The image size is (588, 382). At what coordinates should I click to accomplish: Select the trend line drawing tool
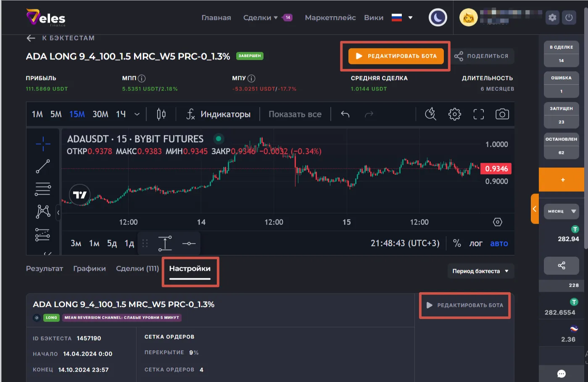click(43, 166)
